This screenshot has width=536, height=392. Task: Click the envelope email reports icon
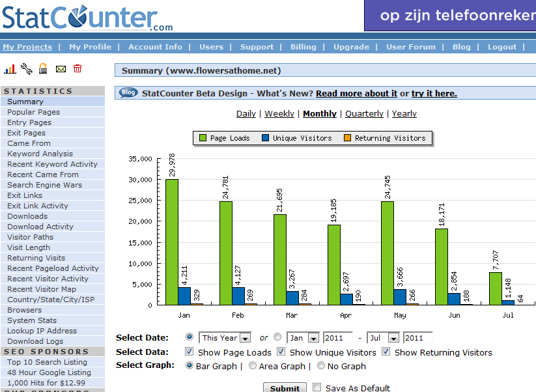[x=61, y=69]
